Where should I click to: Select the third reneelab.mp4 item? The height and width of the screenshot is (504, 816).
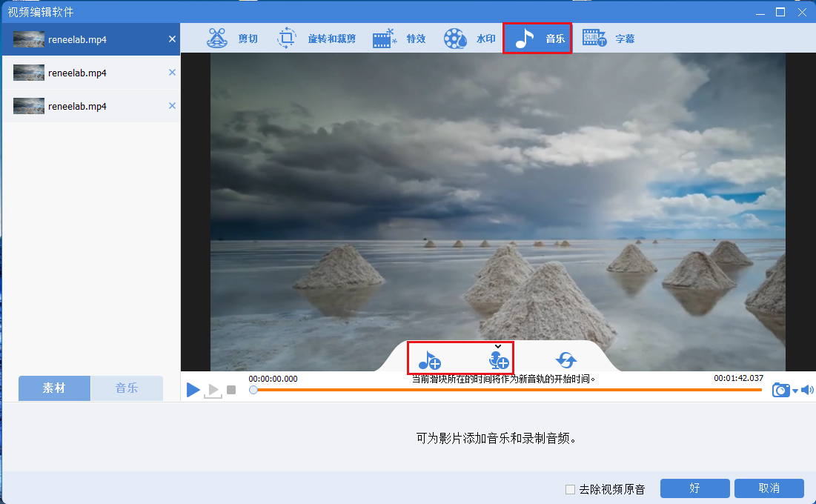[90, 106]
